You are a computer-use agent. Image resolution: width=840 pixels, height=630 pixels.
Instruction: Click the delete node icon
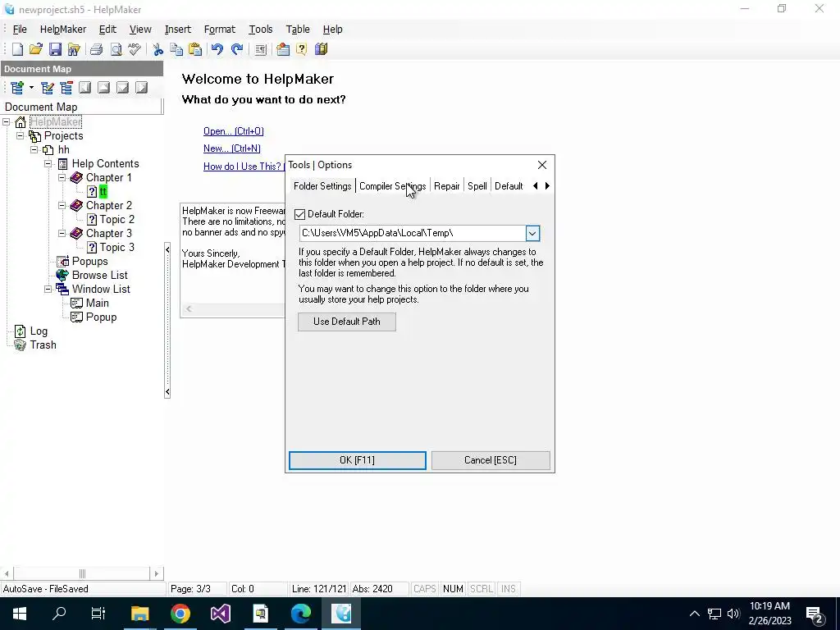(66, 87)
